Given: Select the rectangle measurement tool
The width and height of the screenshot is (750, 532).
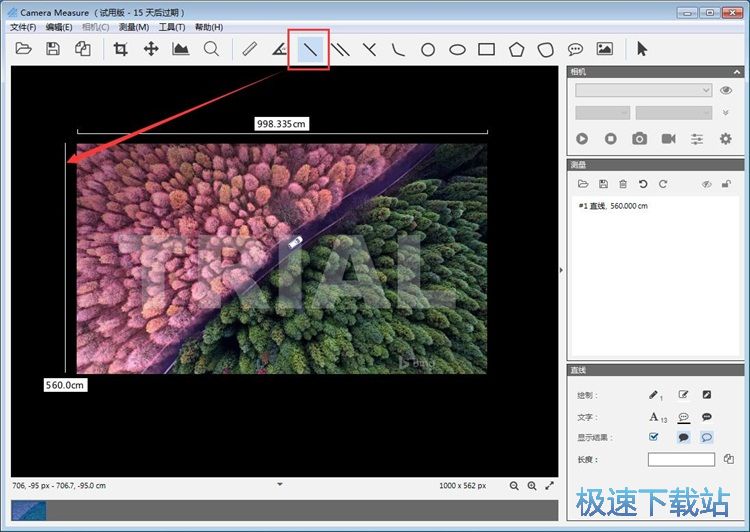Looking at the screenshot, I should pyautogui.click(x=487, y=49).
